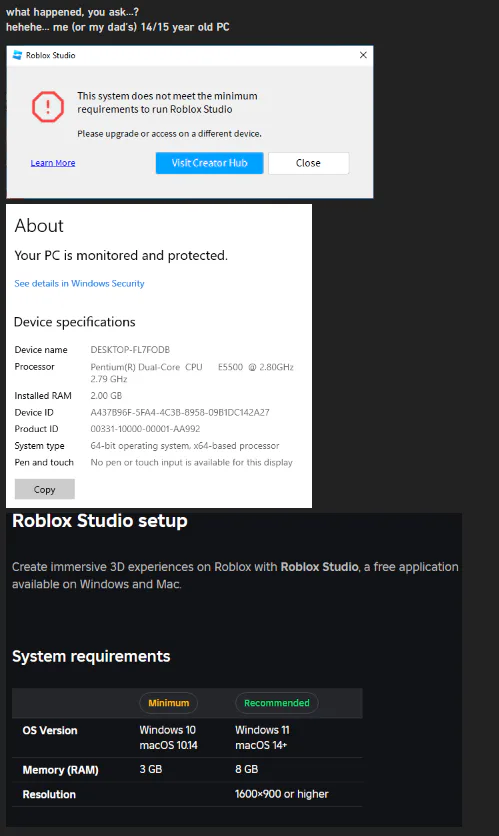Image resolution: width=499 pixels, height=836 pixels.
Task: Click the Roblox Studio setup heading
Action: [x=100, y=520]
